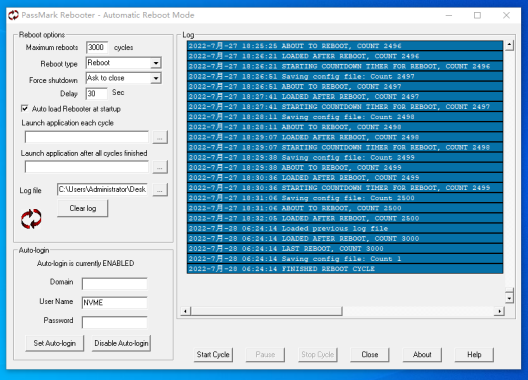The width and height of the screenshot is (528, 380).
Task: Click the Disable Auto-login button
Action: 121,343
